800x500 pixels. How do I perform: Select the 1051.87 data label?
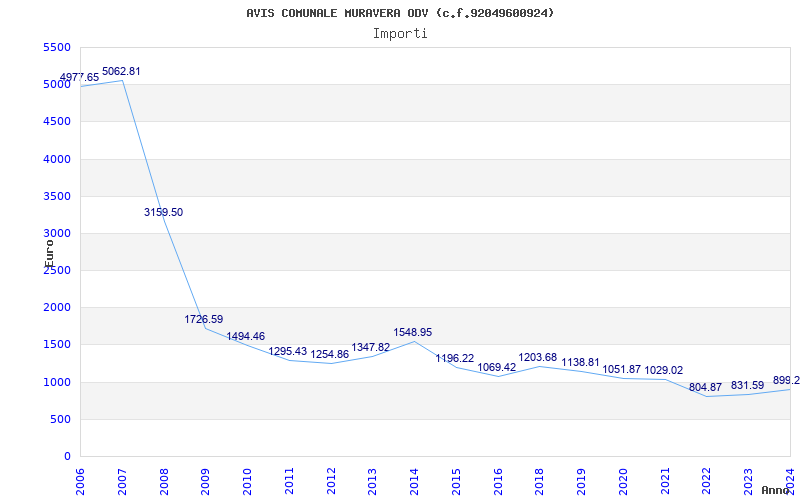622,369
